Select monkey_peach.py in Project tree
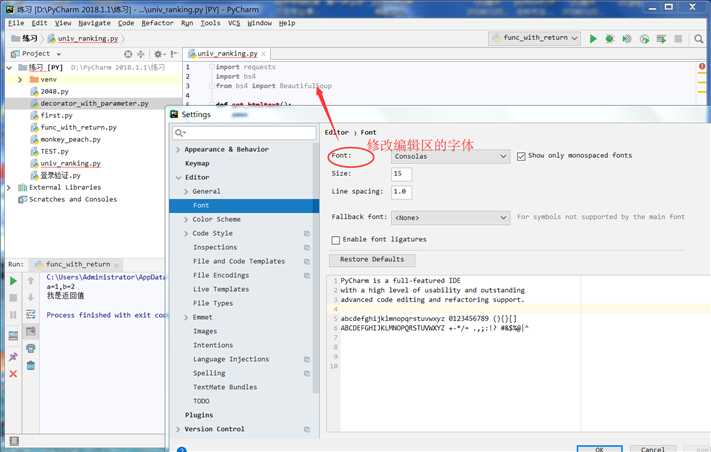The image size is (711, 452). pyautogui.click(x=70, y=140)
